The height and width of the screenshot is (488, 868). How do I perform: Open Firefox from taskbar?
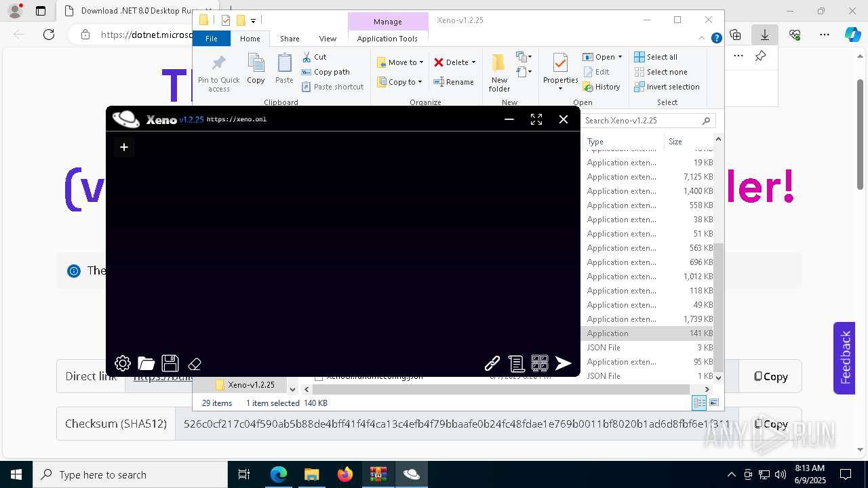tap(345, 474)
